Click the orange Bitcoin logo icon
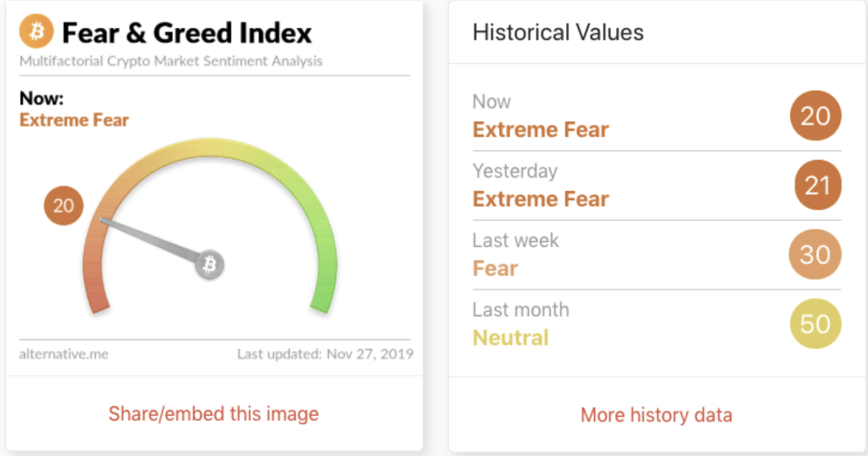This screenshot has width=868, height=456. [37, 32]
